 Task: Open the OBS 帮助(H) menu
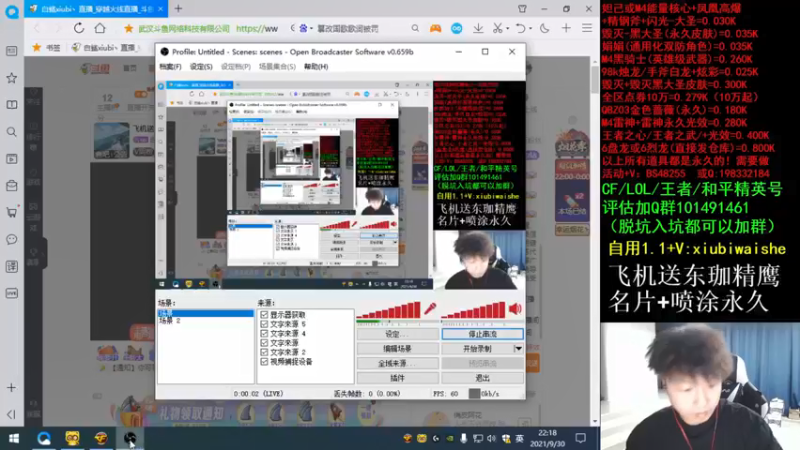(316, 67)
